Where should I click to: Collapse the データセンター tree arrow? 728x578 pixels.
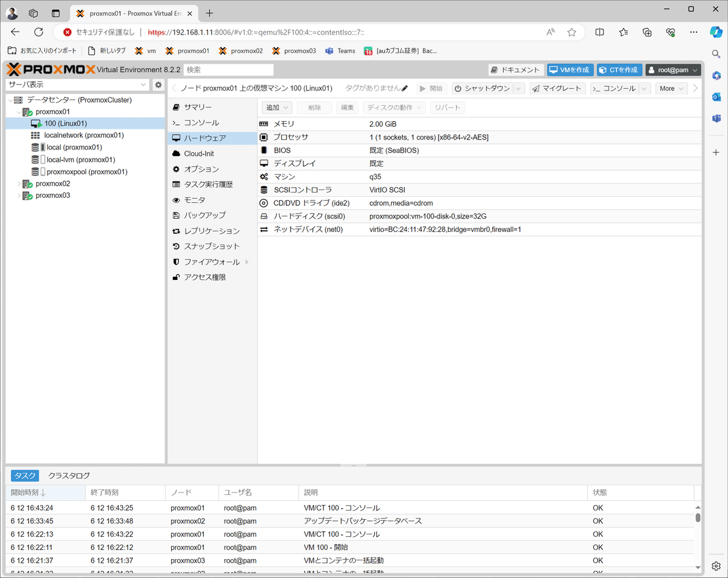click(10, 100)
